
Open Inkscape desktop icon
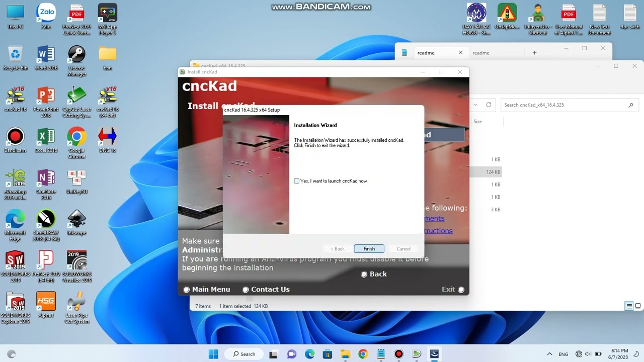76,223
